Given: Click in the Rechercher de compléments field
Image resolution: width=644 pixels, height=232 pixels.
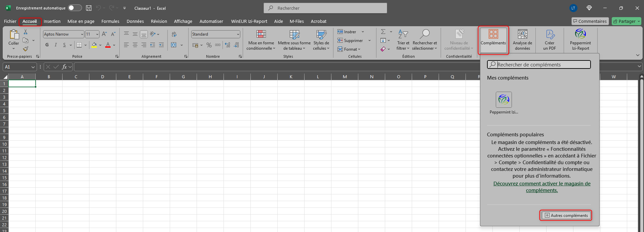Looking at the screenshot, I should (539, 64).
